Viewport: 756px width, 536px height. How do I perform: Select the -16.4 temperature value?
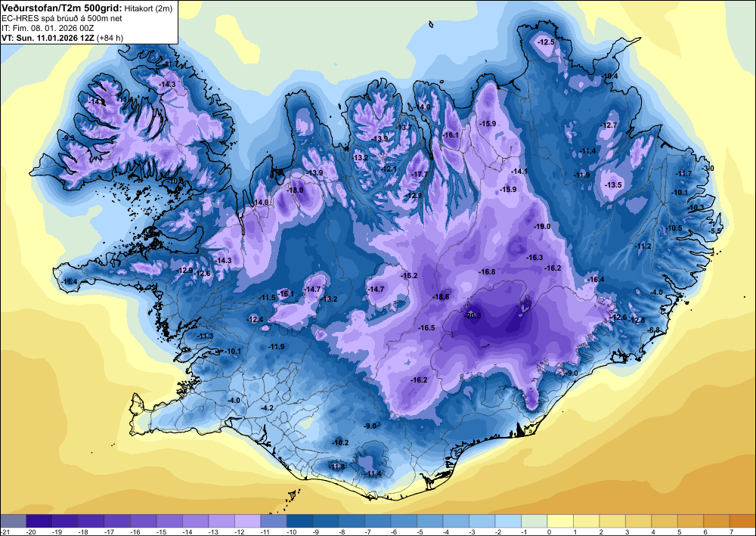pyautogui.click(x=596, y=280)
